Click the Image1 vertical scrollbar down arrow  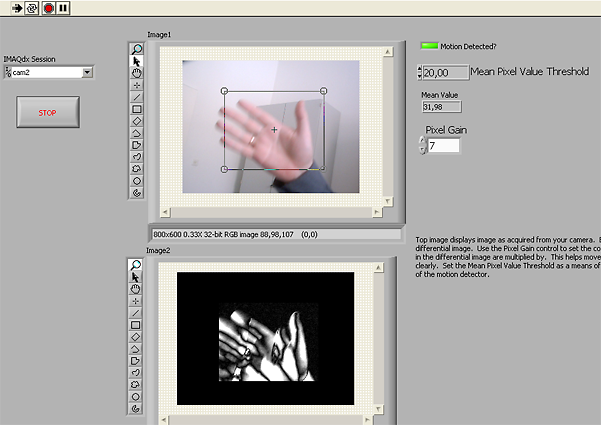388,201
